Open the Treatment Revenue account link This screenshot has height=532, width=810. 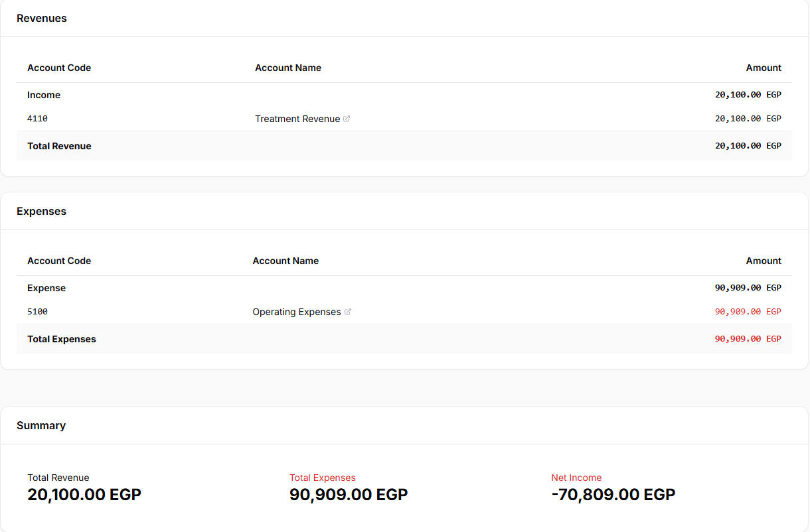[x=297, y=119]
